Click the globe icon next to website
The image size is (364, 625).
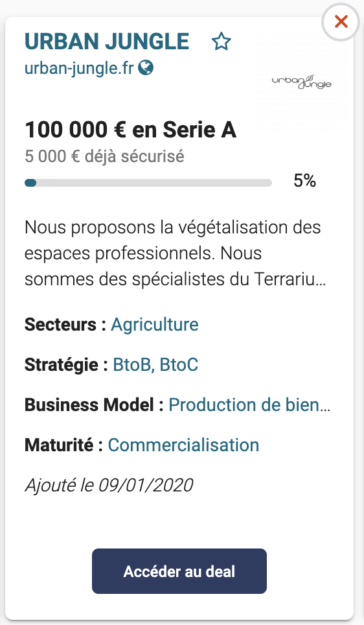click(146, 67)
